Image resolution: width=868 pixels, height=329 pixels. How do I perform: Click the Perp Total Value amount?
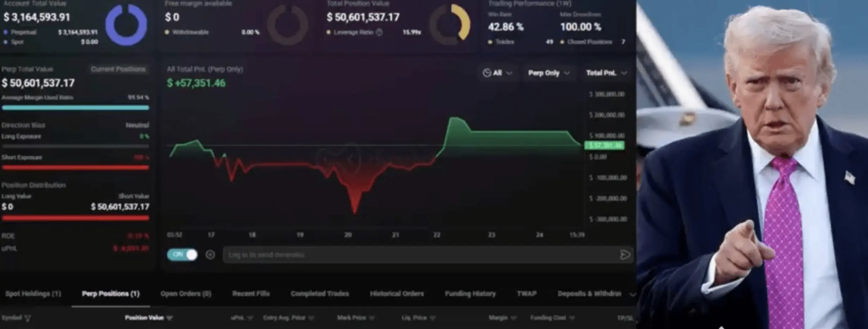point(38,83)
